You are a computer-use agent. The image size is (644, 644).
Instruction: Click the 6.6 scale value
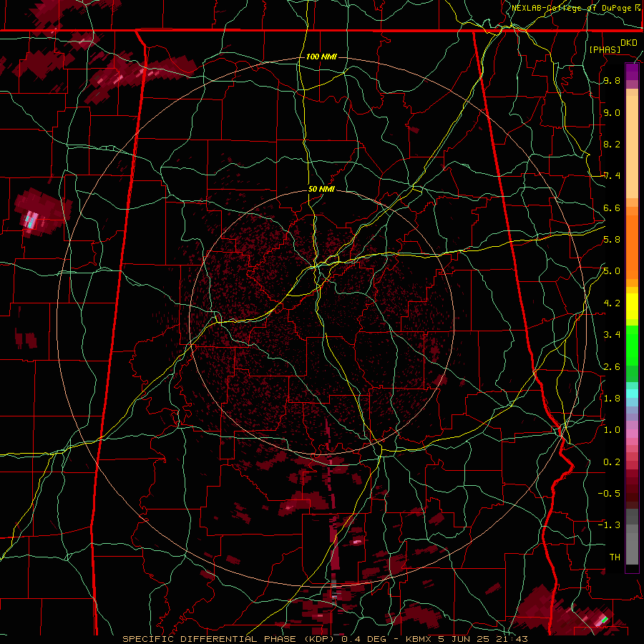pos(612,208)
